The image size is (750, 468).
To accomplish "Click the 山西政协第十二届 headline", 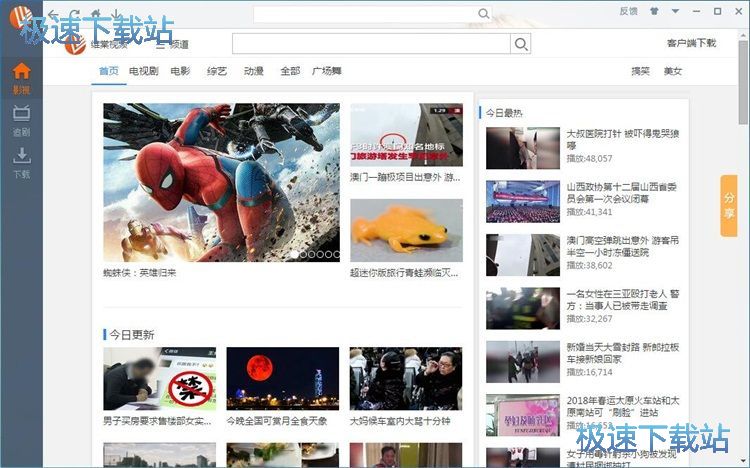I will coord(622,192).
